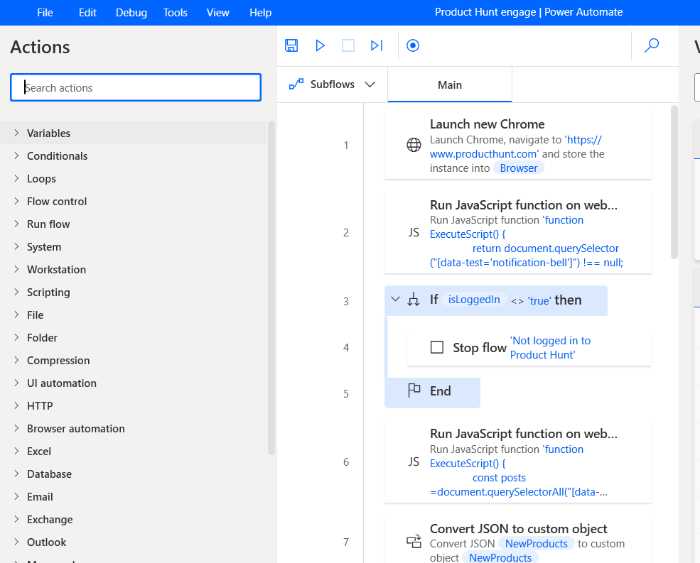Select the Convert JSON to custom object action
The width and height of the screenshot is (700, 563).
tap(518, 529)
